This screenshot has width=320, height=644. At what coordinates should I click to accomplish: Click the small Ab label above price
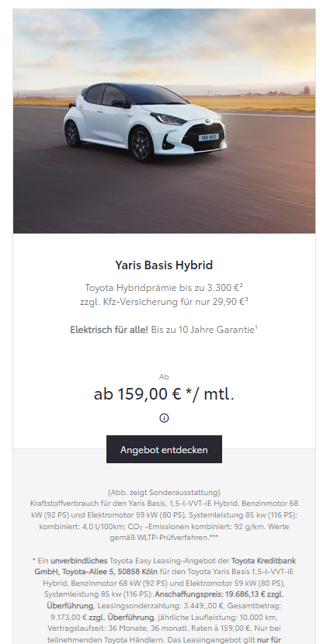pos(164,376)
